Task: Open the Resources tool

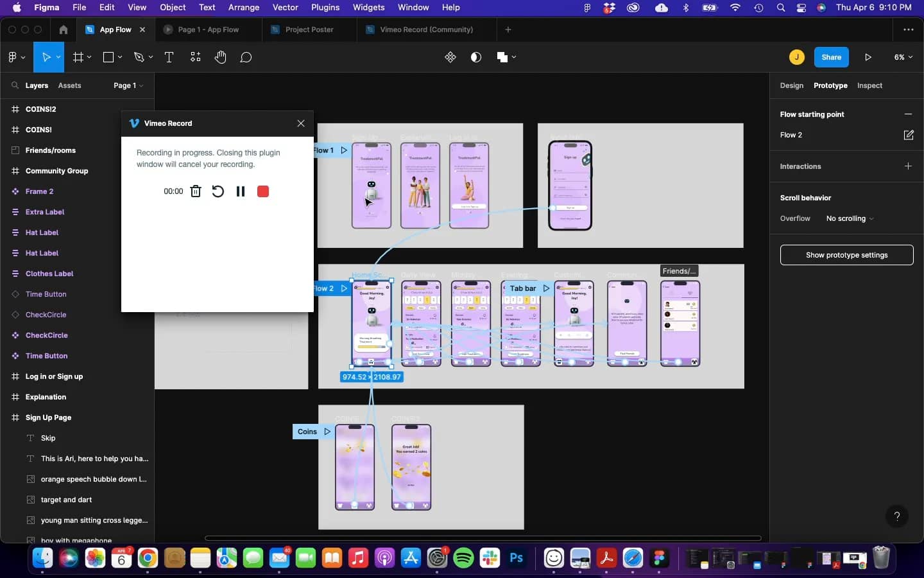Action: (195, 57)
